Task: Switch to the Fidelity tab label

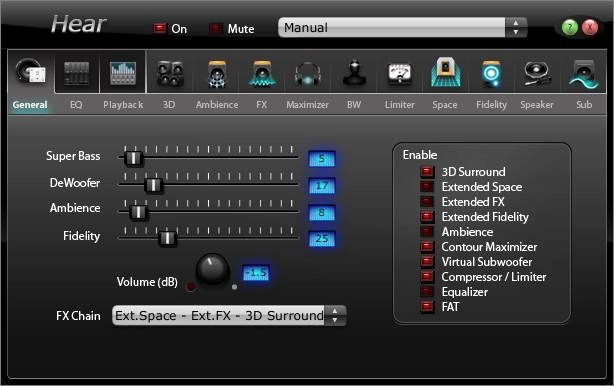Action: 491,105
